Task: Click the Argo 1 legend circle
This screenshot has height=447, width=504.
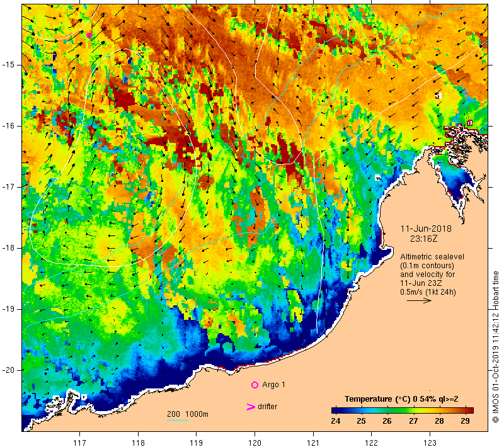Action: pyautogui.click(x=255, y=385)
